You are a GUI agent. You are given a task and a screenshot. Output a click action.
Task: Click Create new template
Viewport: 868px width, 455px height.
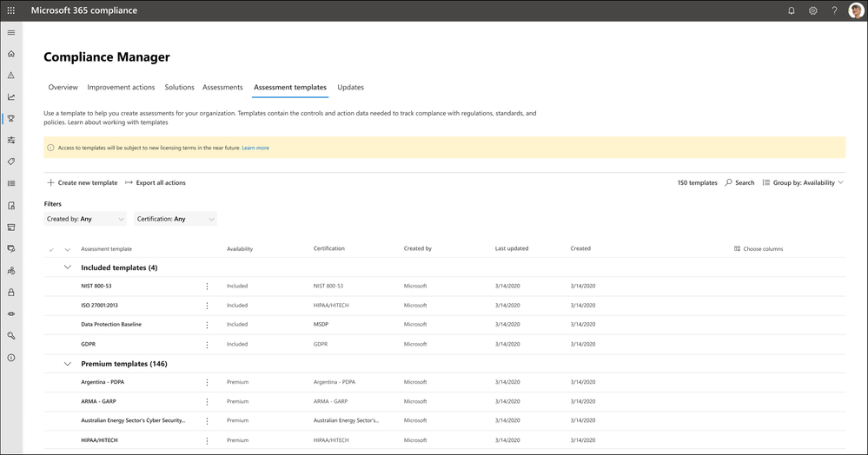83,182
